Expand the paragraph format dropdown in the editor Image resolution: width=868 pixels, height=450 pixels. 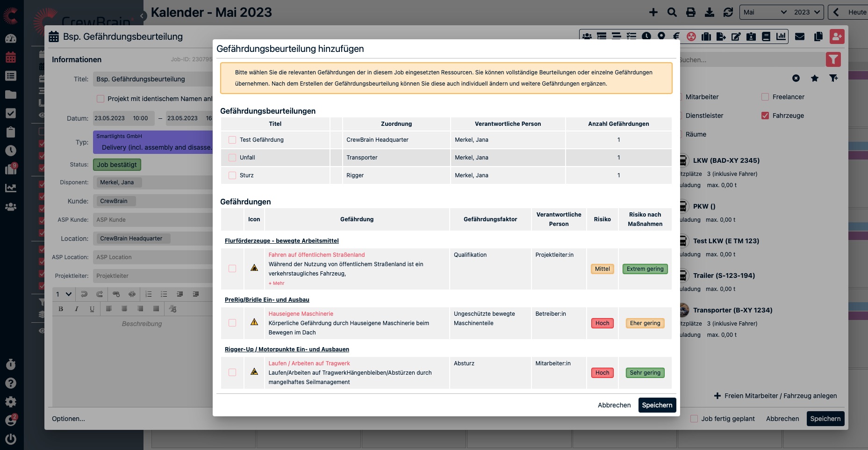click(64, 294)
